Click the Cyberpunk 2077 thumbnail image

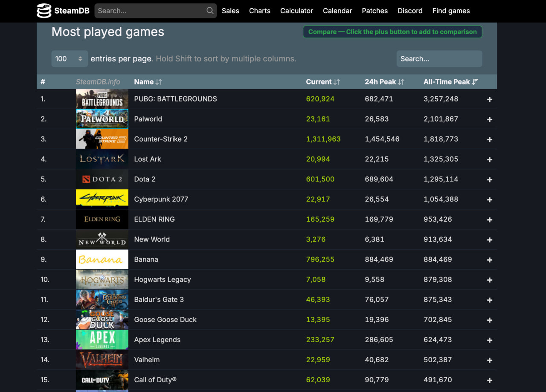(102, 199)
